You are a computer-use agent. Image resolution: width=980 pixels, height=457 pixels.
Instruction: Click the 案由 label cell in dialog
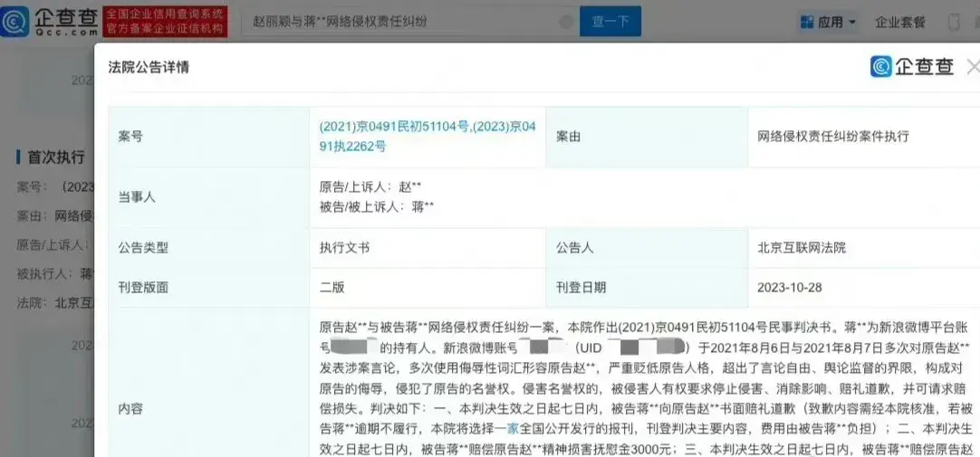pos(647,137)
